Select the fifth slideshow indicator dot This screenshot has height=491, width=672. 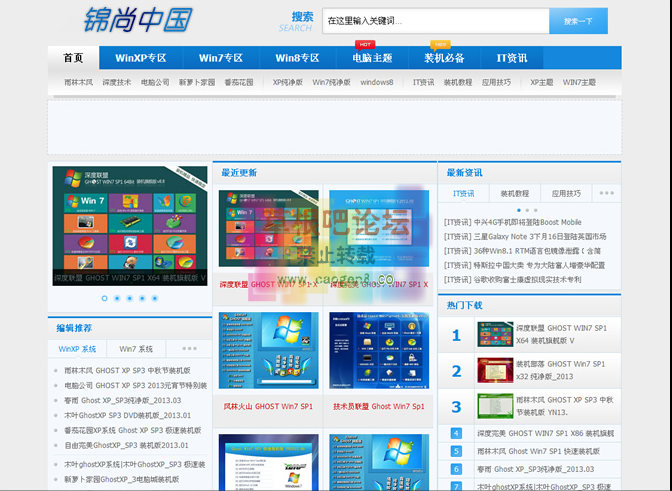[x=155, y=298]
